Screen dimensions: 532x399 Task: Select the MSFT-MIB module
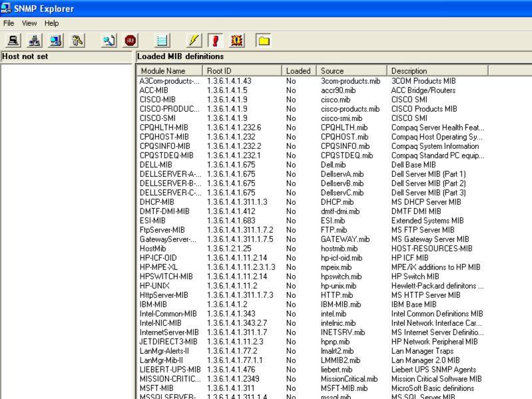tap(156, 388)
